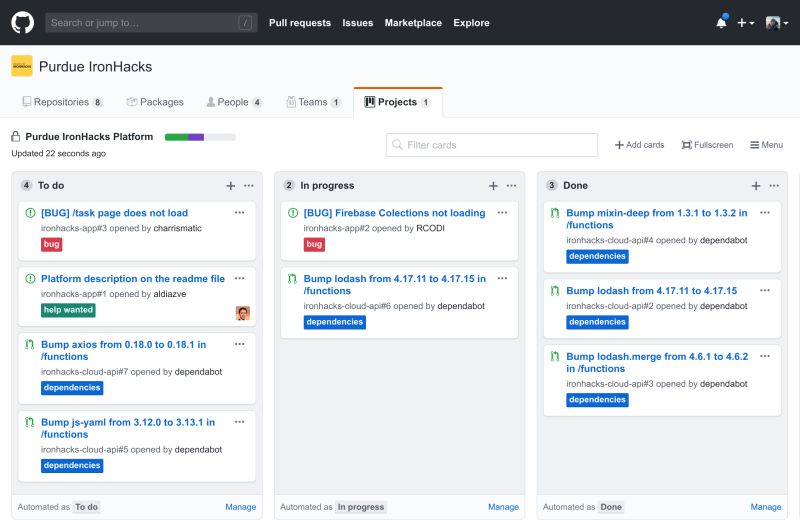
Task: Click author name RCODI
Action: [x=431, y=229]
